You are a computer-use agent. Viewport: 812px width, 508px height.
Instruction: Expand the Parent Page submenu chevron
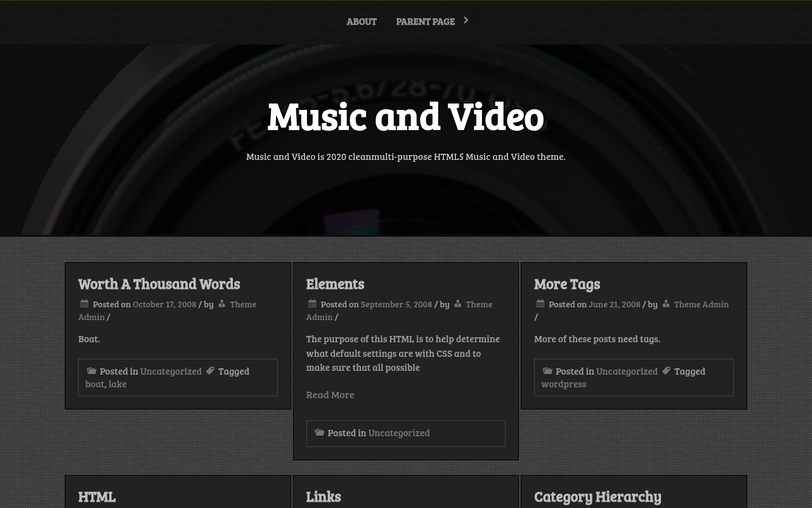(x=466, y=20)
